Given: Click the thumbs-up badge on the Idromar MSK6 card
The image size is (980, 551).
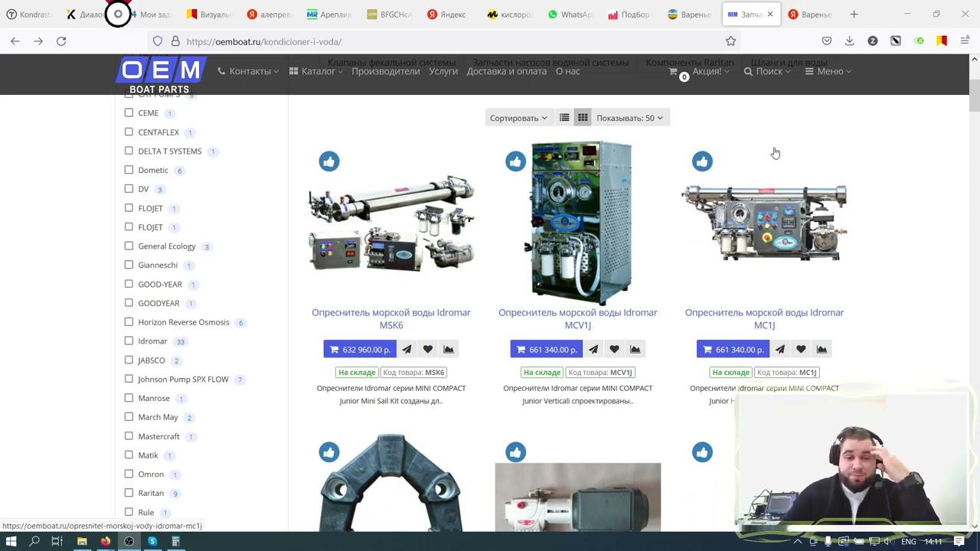Looking at the screenshot, I should click(x=329, y=161).
